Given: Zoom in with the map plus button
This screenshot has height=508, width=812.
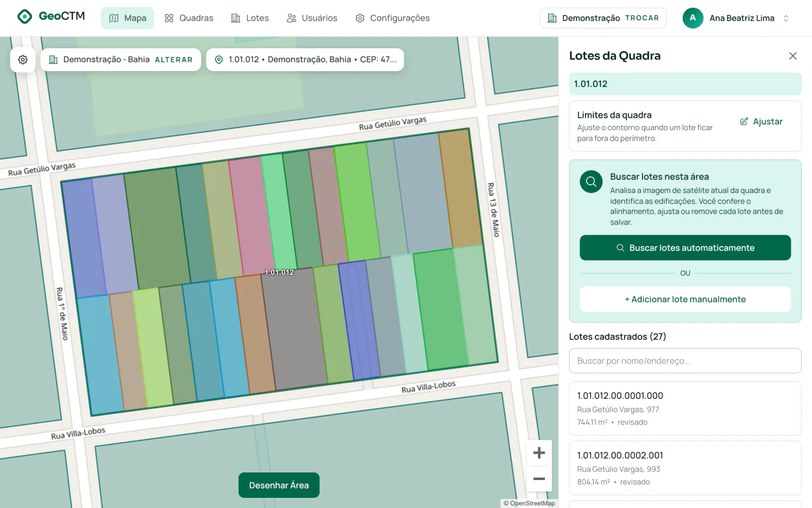Looking at the screenshot, I should tap(539, 453).
